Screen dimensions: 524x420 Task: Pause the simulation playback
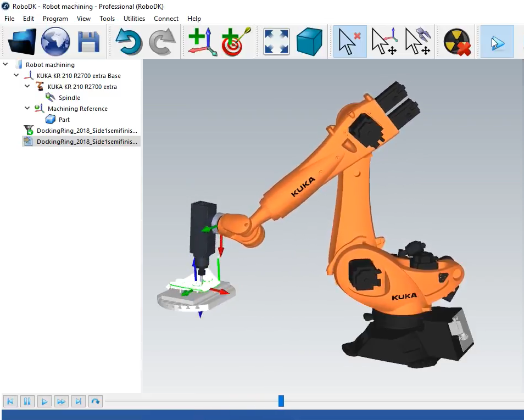point(27,401)
